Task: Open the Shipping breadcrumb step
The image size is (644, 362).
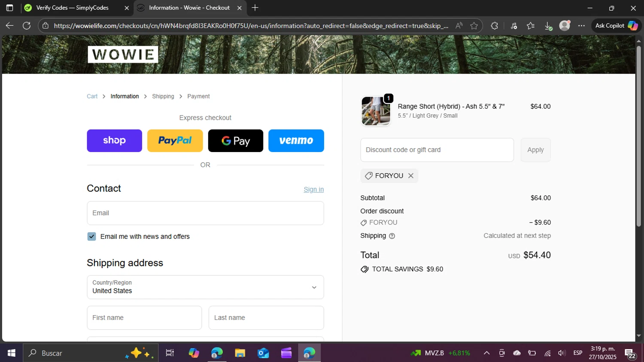Action: click(163, 96)
